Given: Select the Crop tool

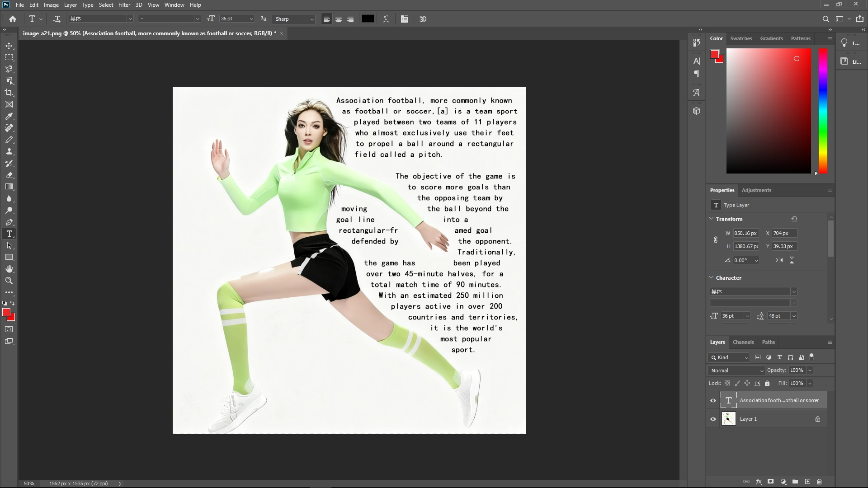Looking at the screenshot, I should [9, 93].
